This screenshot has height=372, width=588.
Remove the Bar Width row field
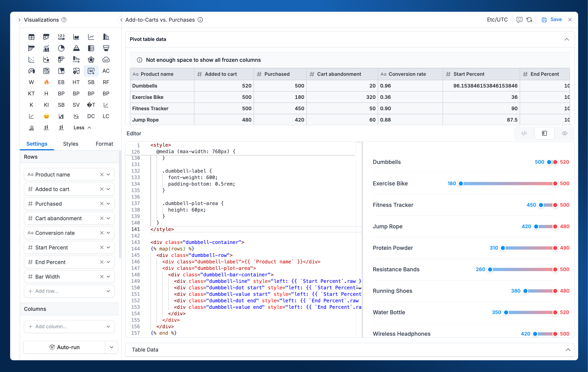(x=102, y=276)
